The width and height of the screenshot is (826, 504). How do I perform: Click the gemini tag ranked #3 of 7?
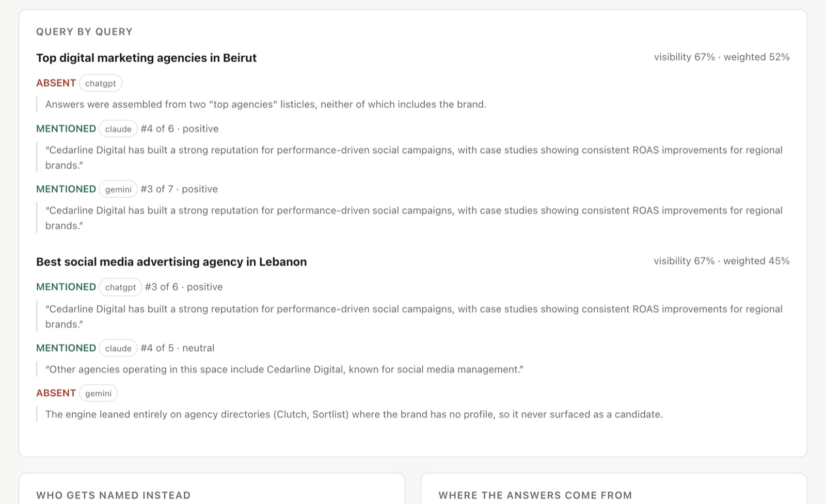[118, 189]
